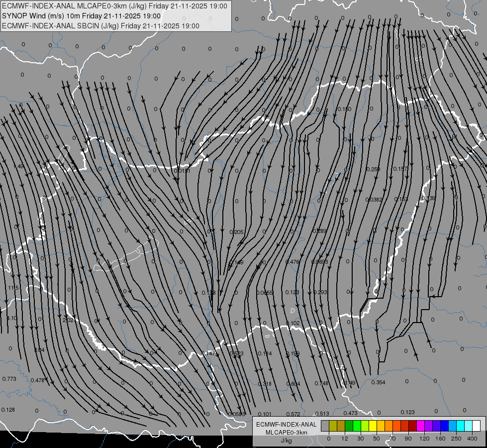Viewport: 487px width, 448px height.
Task: Click the map value 0.513
Action: pos(322,414)
